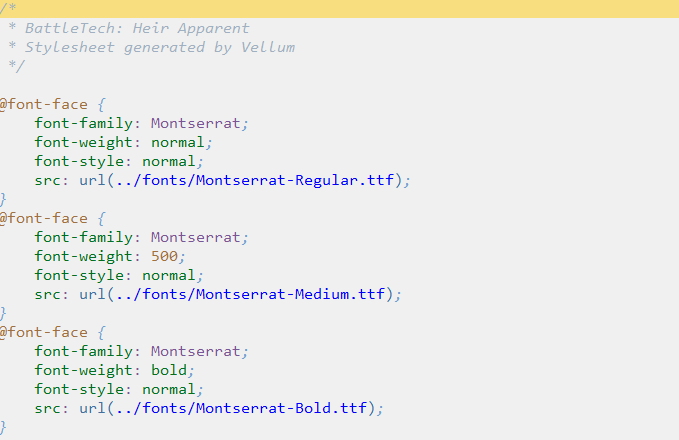The width and height of the screenshot is (679, 440).
Task: Click the highlighted opening comment line
Action: pos(340,9)
